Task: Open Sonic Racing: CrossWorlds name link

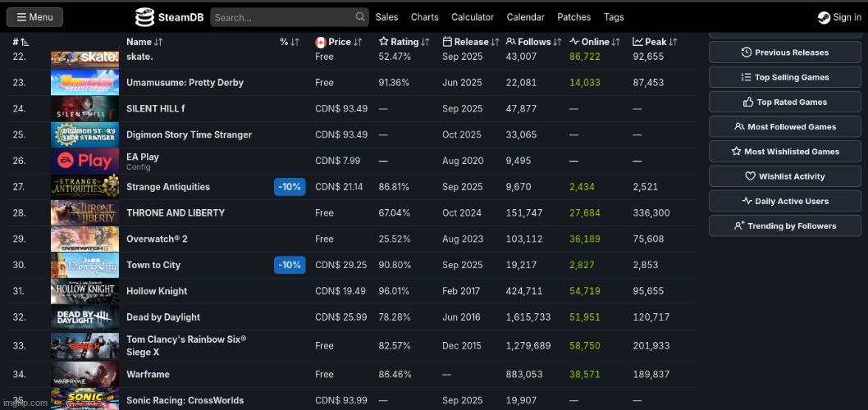Action: pyautogui.click(x=185, y=400)
